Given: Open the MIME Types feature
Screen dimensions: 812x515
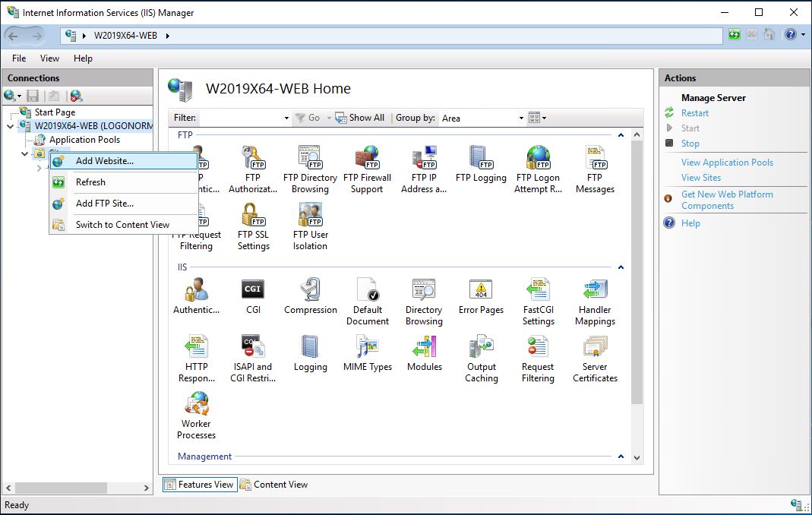Looking at the screenshot, I should [367, 353].
